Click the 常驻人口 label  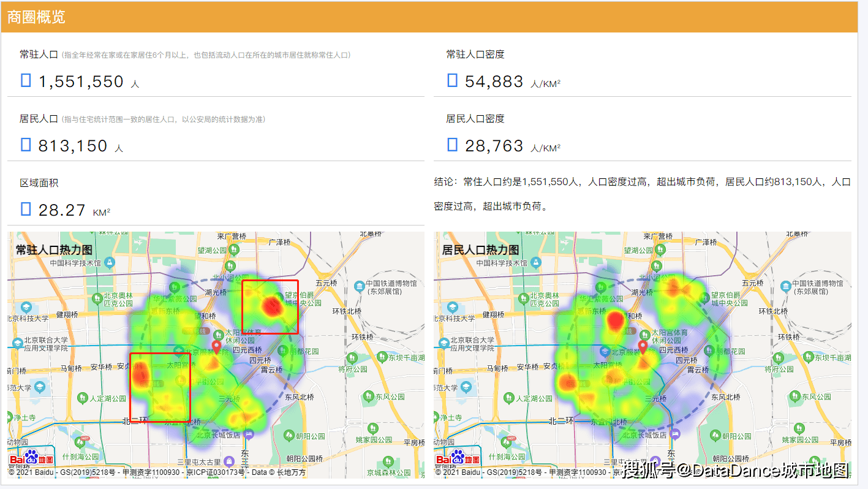pyautogui.click(x=39, y=55)
